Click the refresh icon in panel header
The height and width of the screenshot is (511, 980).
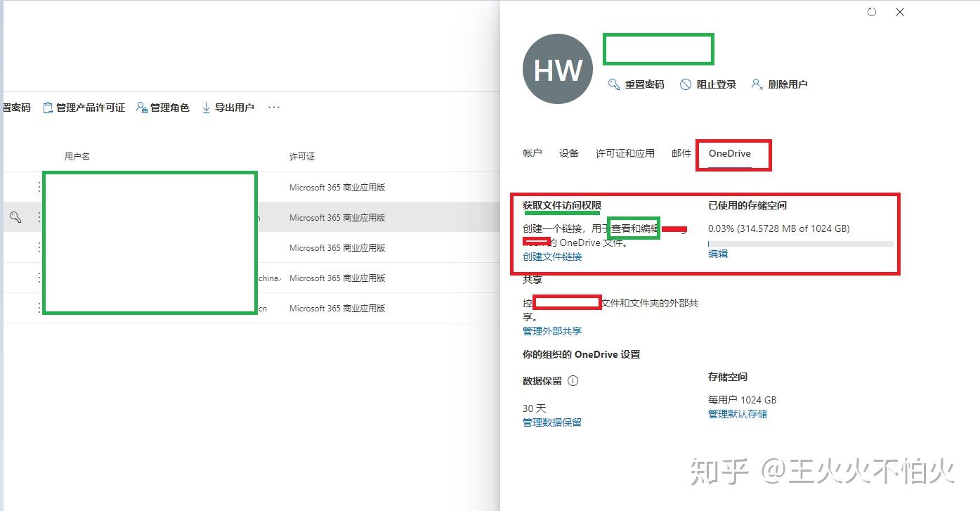pos(872,12)
